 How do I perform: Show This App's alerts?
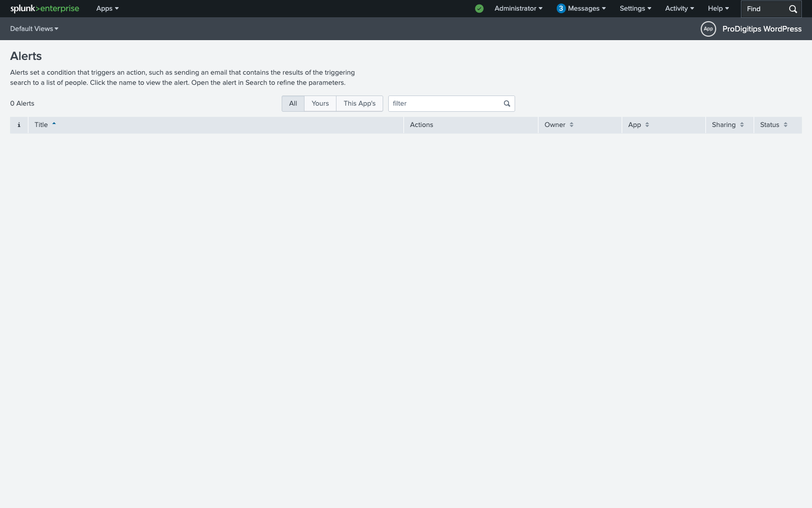[359, 104]
